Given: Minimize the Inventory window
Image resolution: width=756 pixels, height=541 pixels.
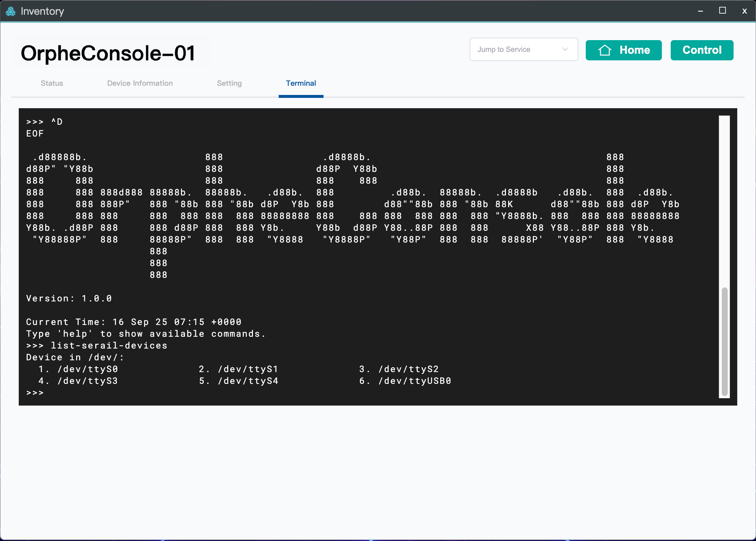Looking at the screenshot, I should 700,11.
